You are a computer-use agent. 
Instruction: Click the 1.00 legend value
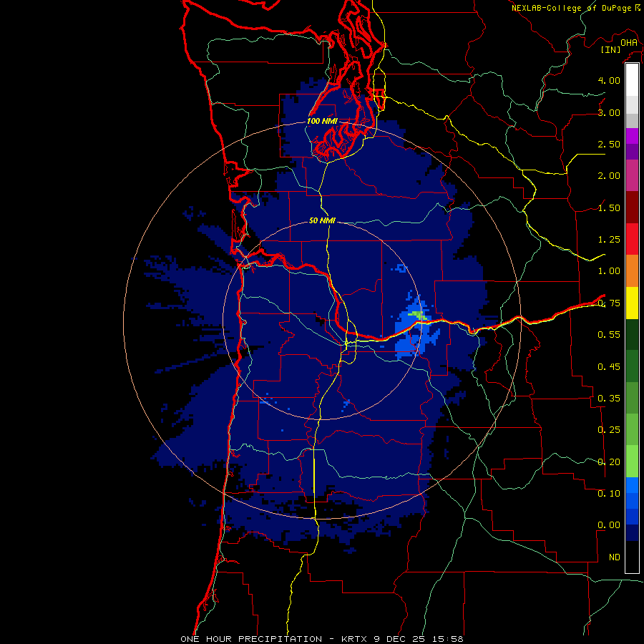coord(609,271)
